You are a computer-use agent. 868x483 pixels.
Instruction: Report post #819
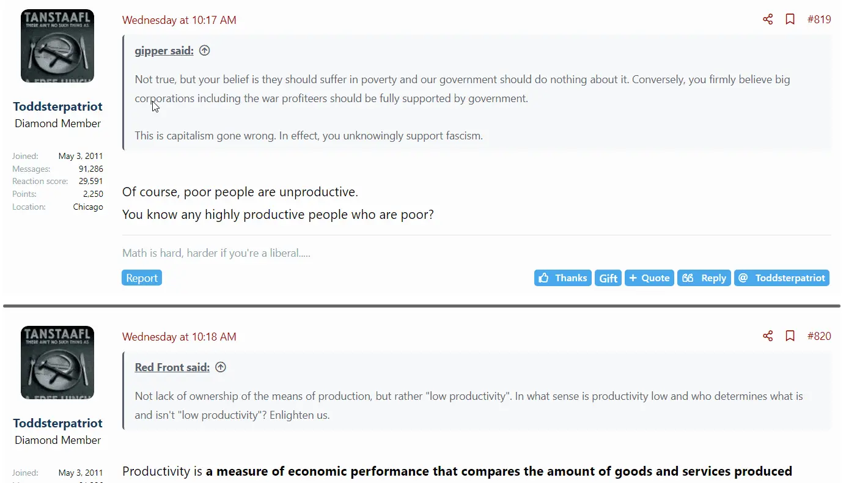[x=142, y=278]
